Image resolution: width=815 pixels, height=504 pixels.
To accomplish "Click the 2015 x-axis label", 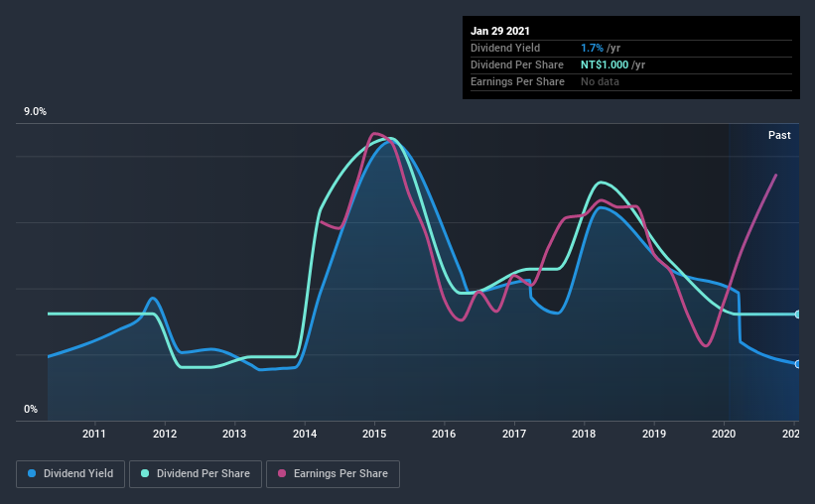I will (x=374, y=434).
